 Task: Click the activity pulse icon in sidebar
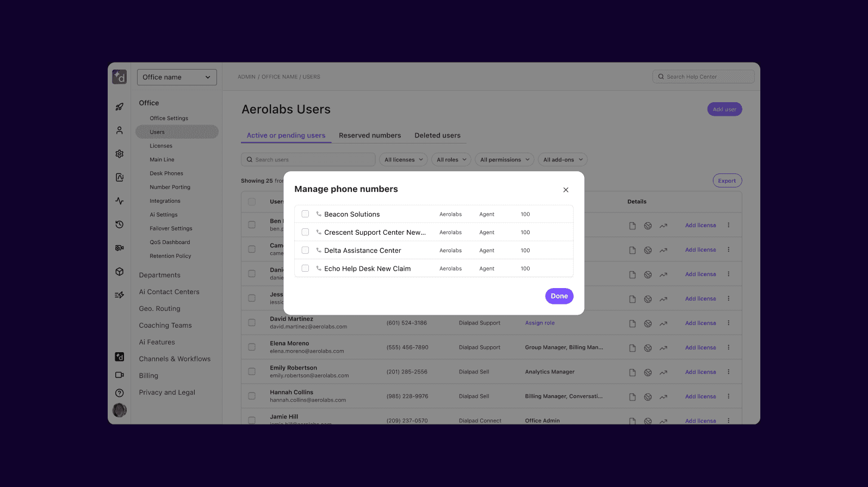pyautogui.click(x=120, y=201)
